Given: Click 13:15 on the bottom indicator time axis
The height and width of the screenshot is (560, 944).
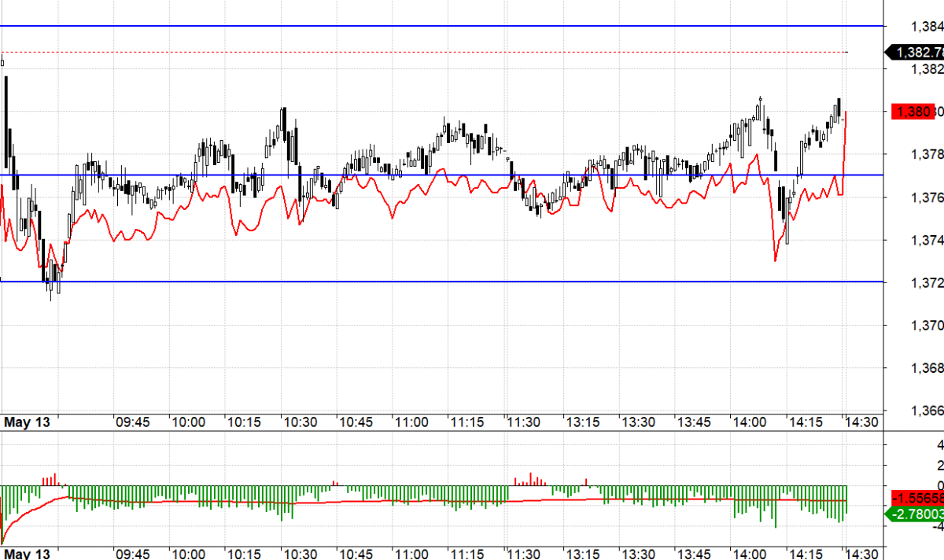Looking at the screenshot, I should 581,554.
